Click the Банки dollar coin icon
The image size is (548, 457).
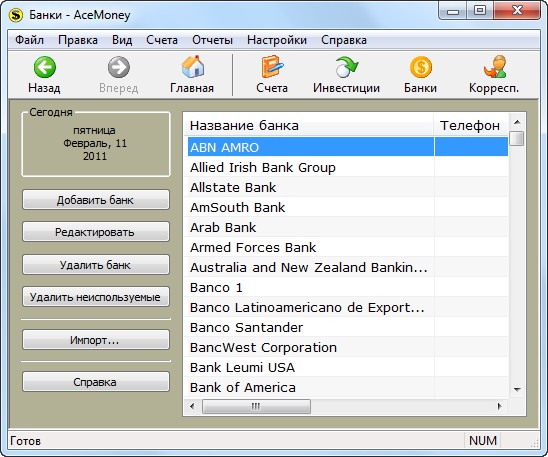click(x=420, y=67)
